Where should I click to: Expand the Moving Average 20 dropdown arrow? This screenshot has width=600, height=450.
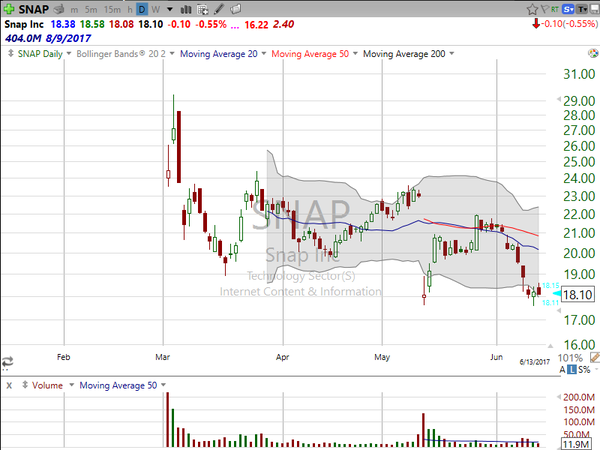[x=264, y=54]
